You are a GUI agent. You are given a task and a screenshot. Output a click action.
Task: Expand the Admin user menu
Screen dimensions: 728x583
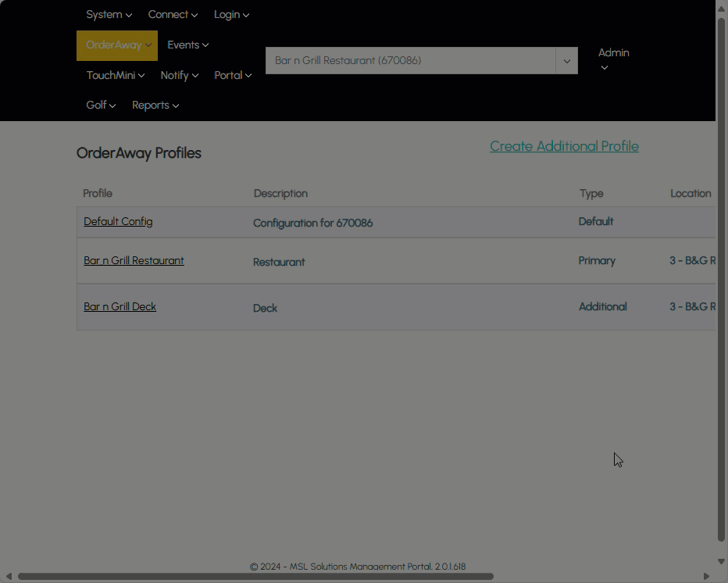(x=613, y=59)
